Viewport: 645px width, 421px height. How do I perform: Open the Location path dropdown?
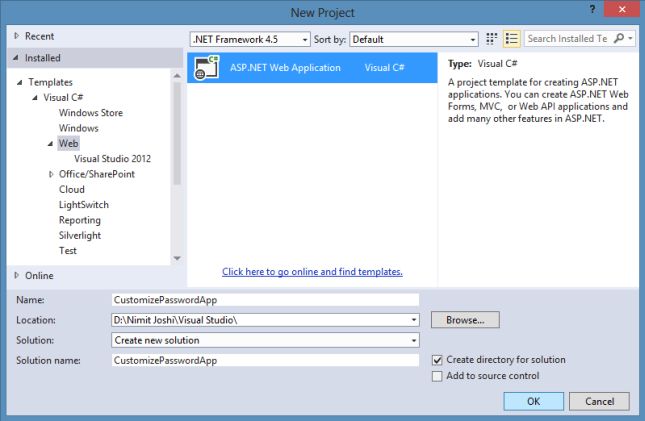tap(414, 320)
